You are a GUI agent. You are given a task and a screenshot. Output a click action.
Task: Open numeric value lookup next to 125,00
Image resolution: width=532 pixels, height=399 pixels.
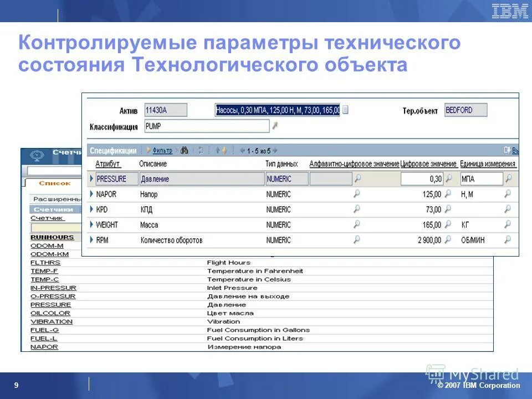(448, 194)
